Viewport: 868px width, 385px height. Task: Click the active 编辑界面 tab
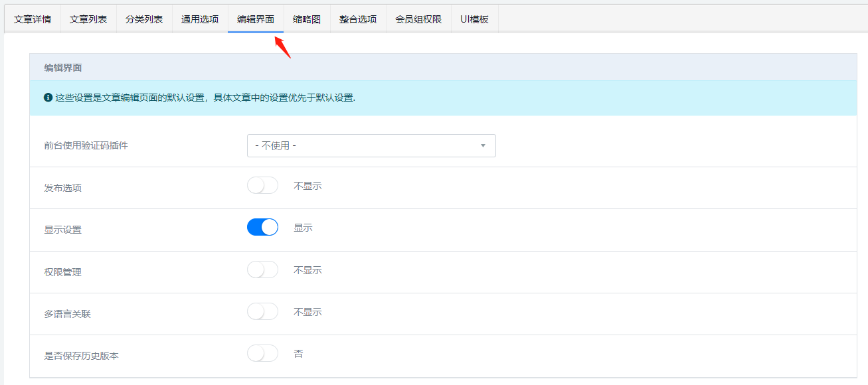(256, 19)
